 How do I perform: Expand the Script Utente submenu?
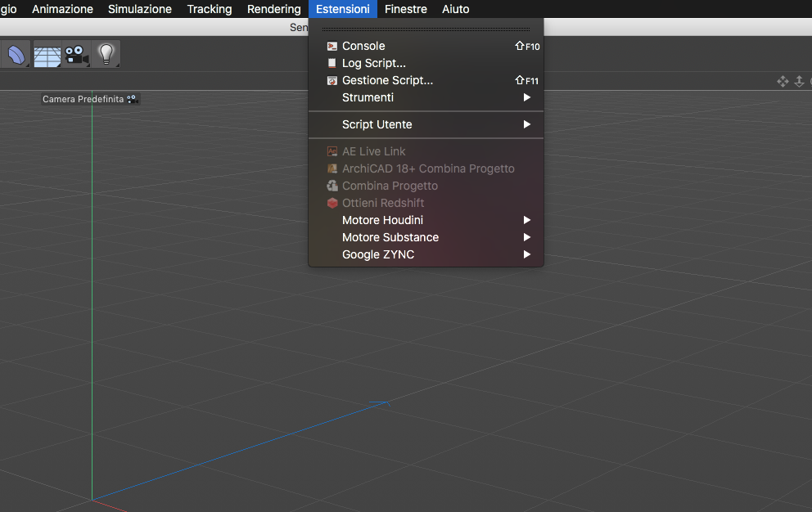(426, 124)
